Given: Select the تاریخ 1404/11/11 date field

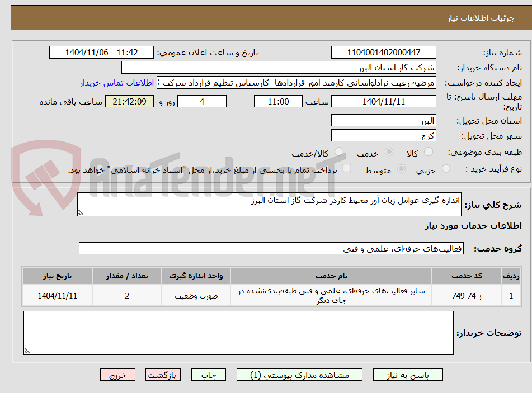Looking at the screenshot, I should point(384,101).
